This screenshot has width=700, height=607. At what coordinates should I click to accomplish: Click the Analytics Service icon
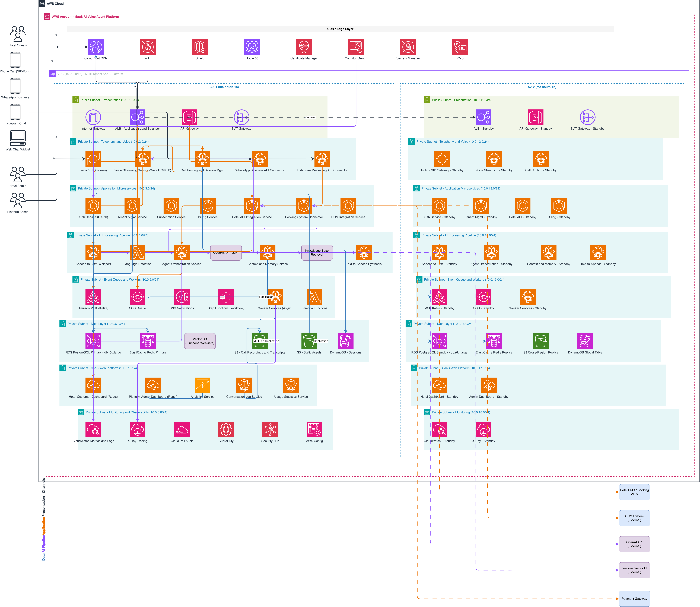pos(202,385)
